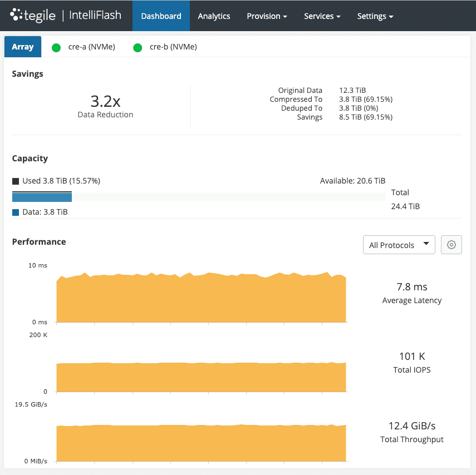Expand the Settings menu
This screenshot has width=476, height=475.
(x=375, y=16)
